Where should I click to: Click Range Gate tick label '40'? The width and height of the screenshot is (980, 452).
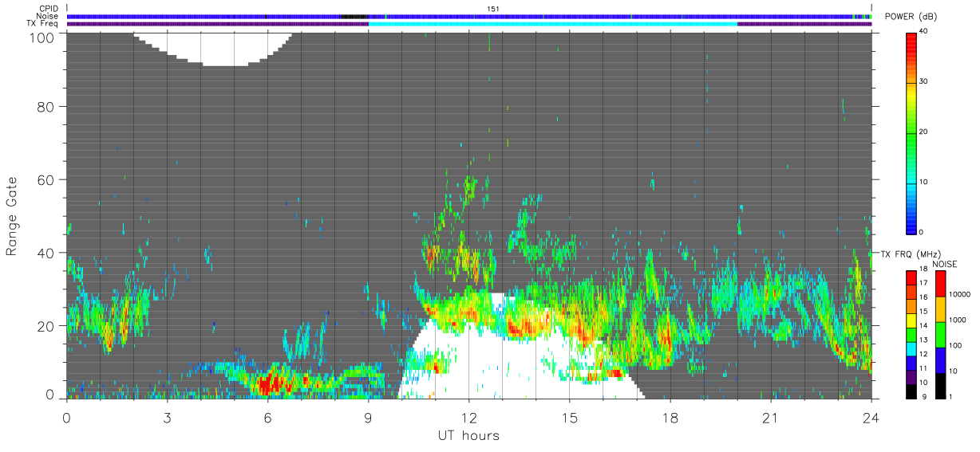(x=45, y=253)
